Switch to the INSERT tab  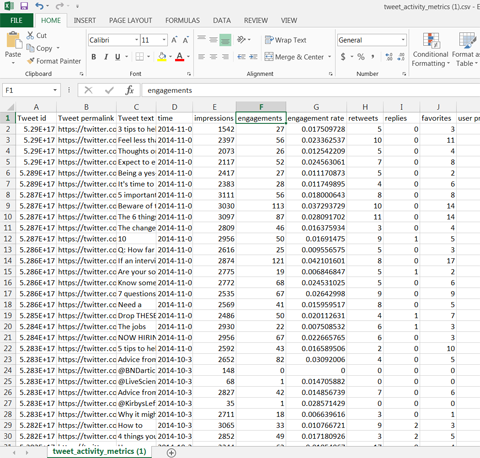click(85, 20)
